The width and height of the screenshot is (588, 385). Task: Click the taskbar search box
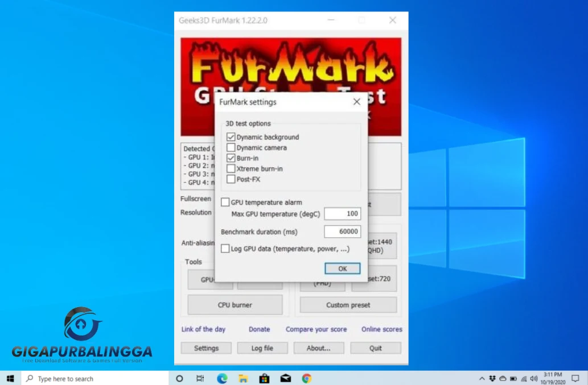coord(95,378)
